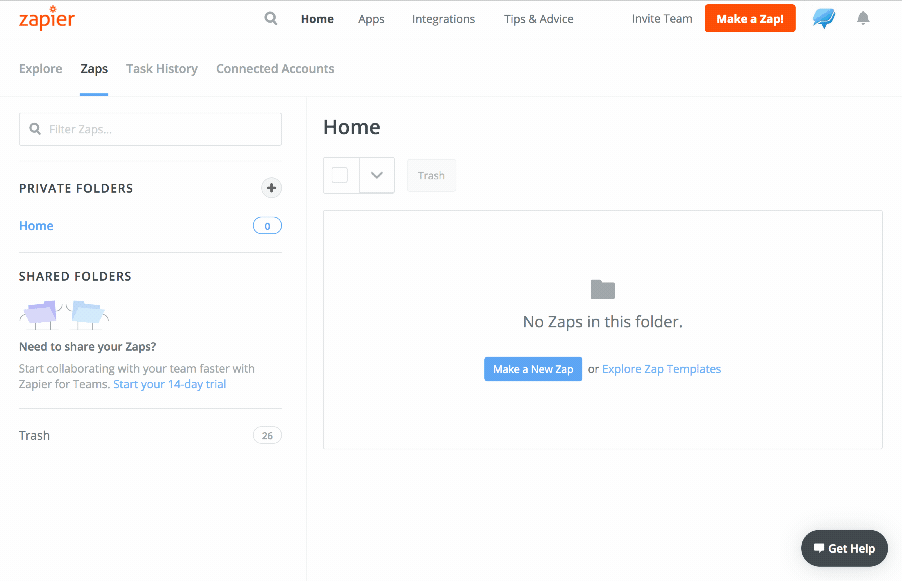Open Tips & Advice in navigation
902x581 pixels.
539,19
